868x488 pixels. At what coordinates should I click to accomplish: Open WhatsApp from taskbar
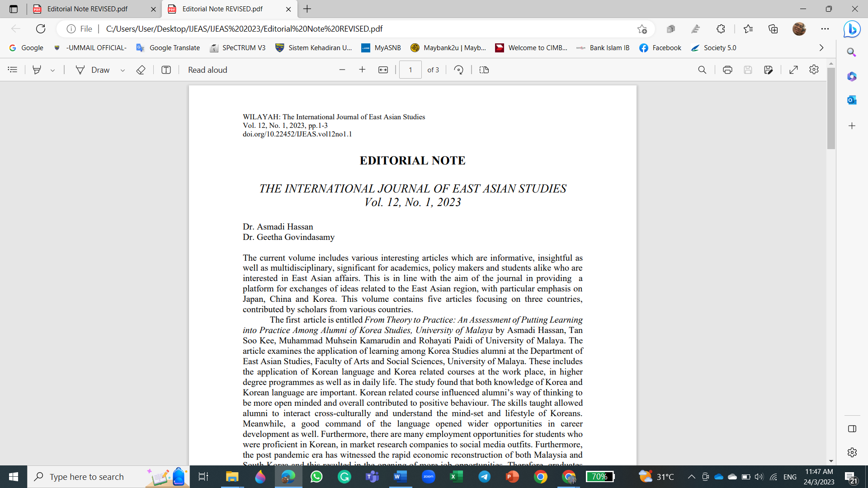[x=316, y=477]
